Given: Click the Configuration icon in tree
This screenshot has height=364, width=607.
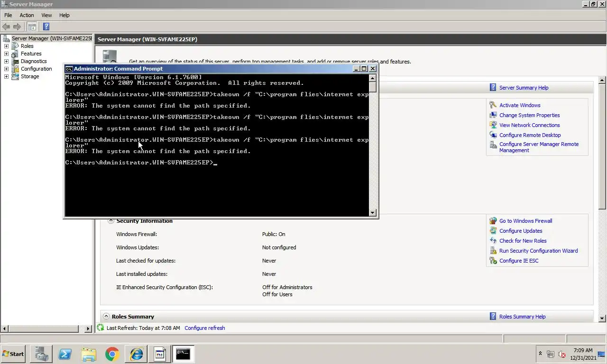Looking at the screenshot, I should pos(15,69).
